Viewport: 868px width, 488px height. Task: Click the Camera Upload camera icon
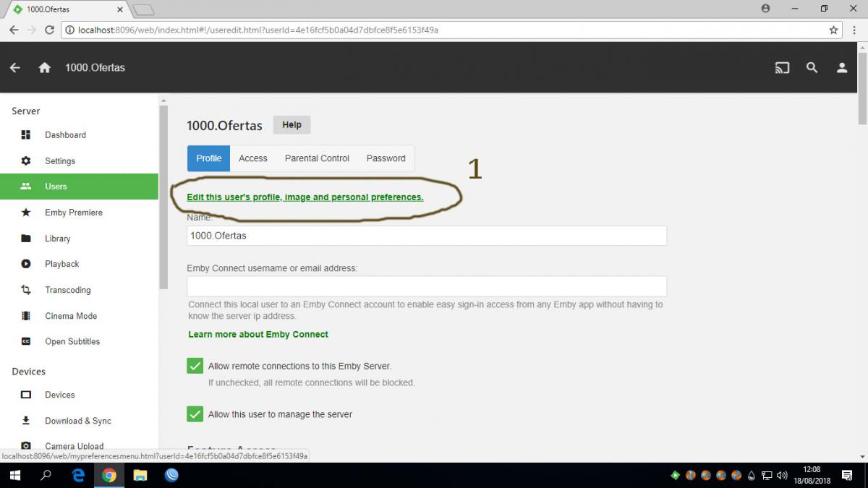[x=26, y=446]
